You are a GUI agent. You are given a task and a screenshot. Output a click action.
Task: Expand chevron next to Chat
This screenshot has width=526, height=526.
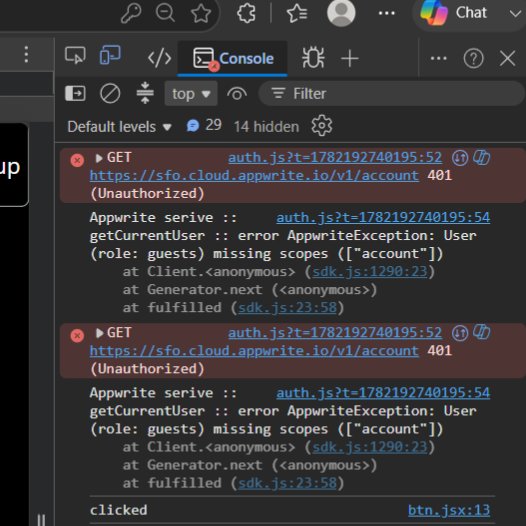[x=515, y=13]
